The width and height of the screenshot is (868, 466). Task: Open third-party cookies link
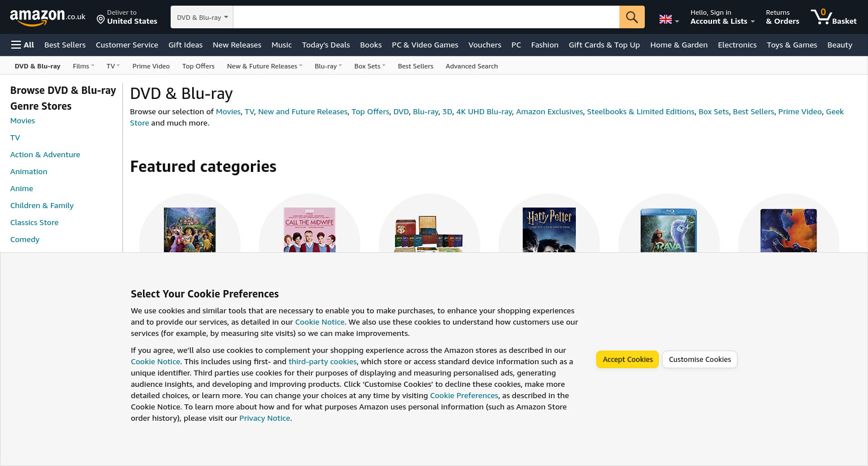coord(323,361)
